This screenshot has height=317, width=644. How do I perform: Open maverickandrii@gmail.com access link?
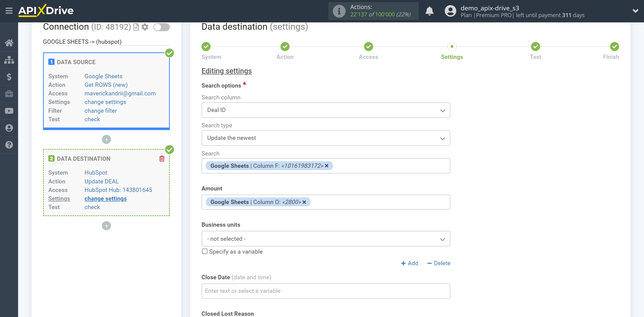point(120,93)
